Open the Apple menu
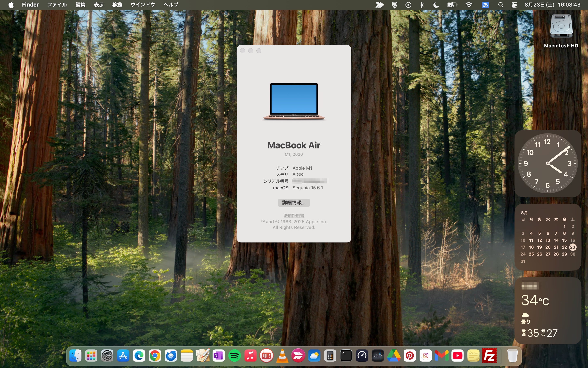Viewport: 588px width, 368px height. pyautogui.click(x=11, y=5)
